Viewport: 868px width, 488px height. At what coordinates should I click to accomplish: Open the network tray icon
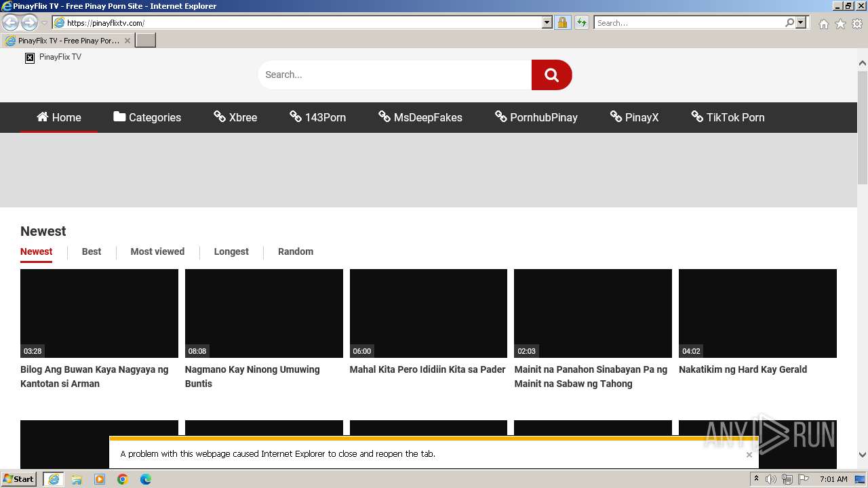(787, 479)
